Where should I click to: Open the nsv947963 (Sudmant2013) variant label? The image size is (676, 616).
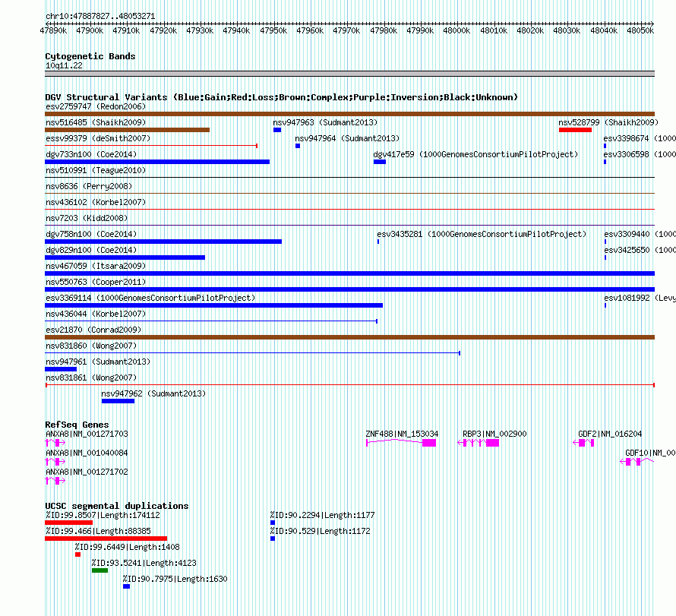coord(325,122)
